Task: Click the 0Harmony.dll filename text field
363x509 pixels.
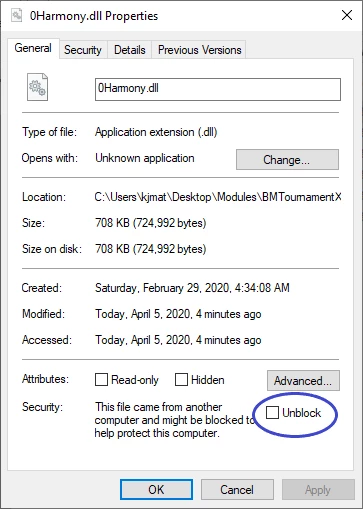Action: coord(218,89)
